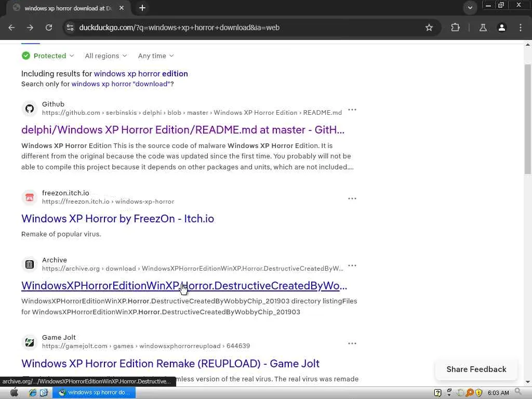Open more options for Github result
The height and width of the screenshot is (399, 532).
point(352,110)
